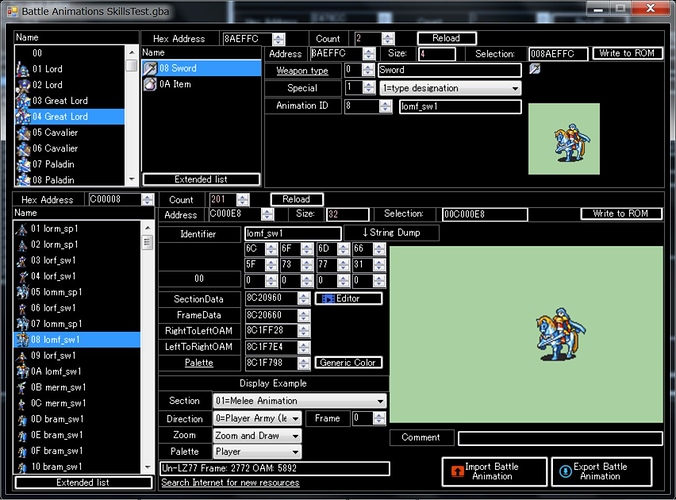
Task: Open the Import Battle Animation dialog
Action: tap(494, 472)
